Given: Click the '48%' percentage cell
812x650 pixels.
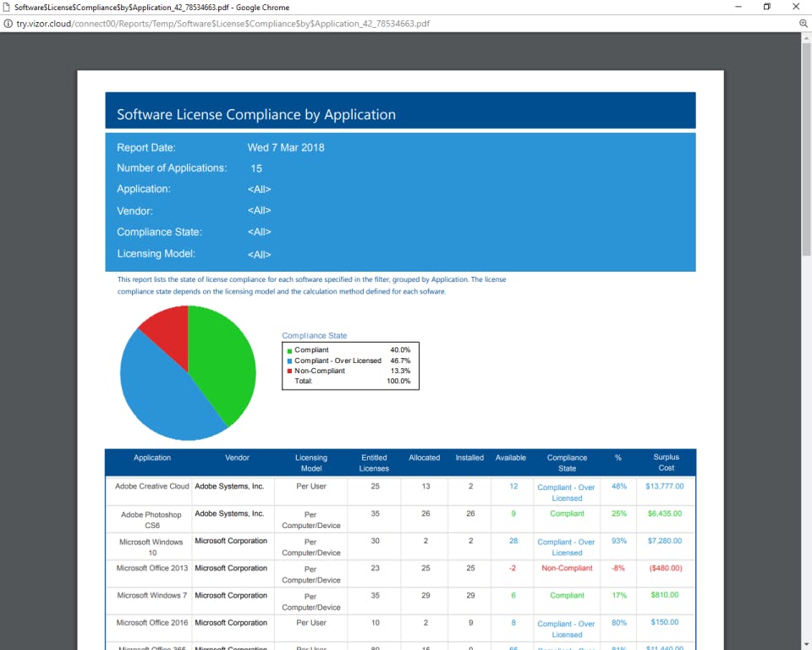Looking at the screenshot, I should tap(619, 486).
